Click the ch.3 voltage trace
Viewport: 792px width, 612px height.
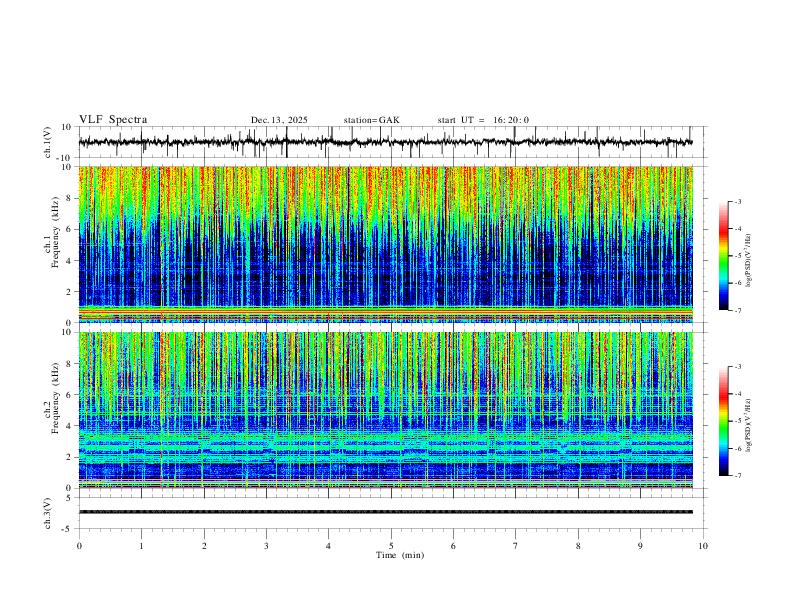pyautogui.click(x=386, y=512)
